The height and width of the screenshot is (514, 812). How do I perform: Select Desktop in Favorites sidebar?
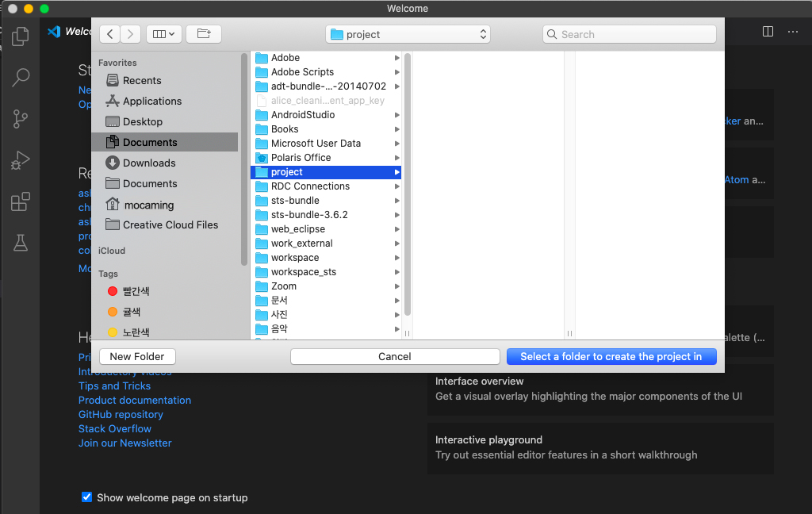tap(165, 122)
